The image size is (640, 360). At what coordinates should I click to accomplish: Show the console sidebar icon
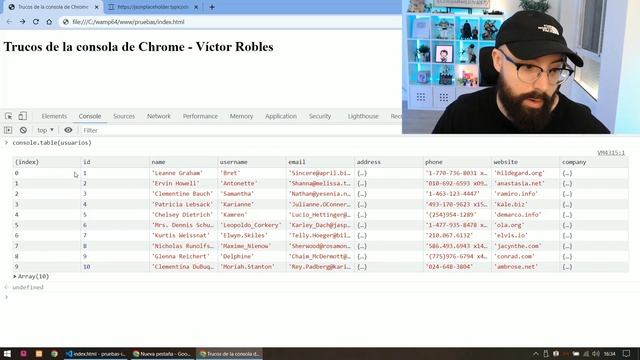(8, 130)
